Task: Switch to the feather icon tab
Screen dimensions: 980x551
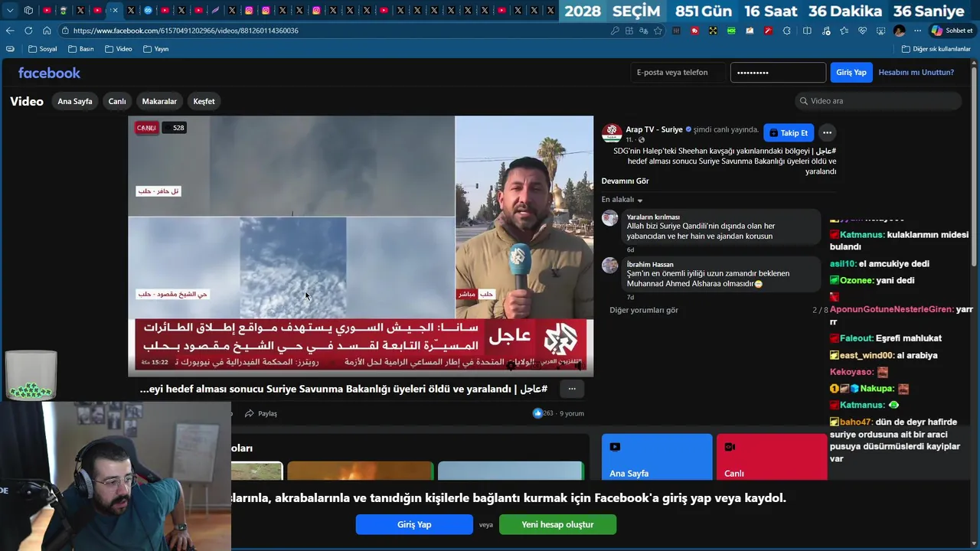Action: (x=215, y=11)
